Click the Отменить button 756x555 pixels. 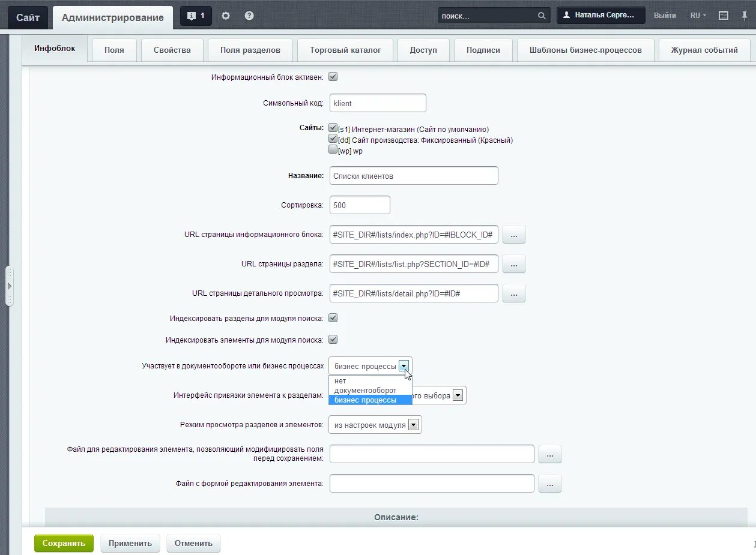(x=193, y=544)
